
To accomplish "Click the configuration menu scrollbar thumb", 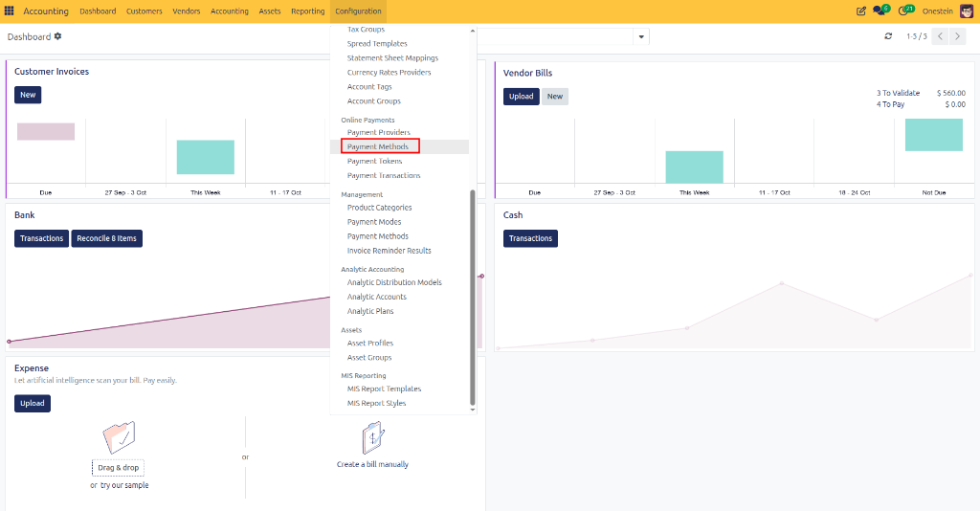I will (473, 298).
